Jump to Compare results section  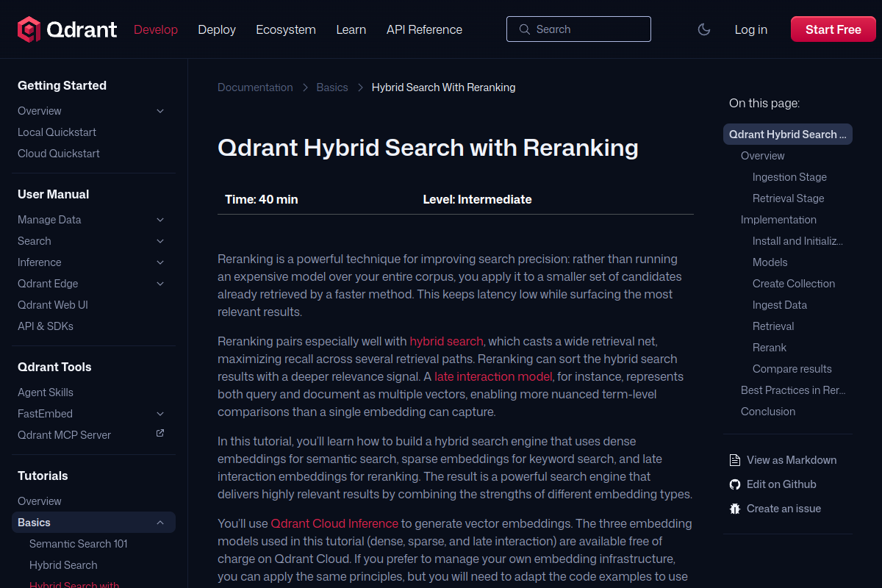pos(792,369)
